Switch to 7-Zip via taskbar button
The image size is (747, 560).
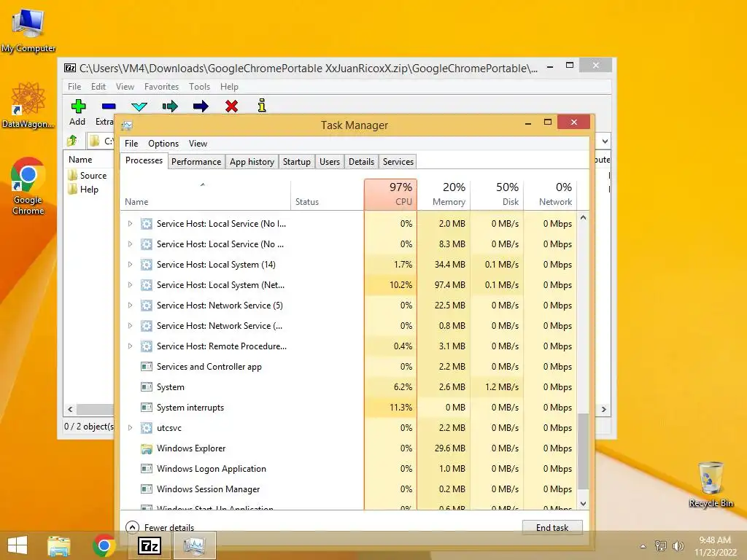pos(149,545)
